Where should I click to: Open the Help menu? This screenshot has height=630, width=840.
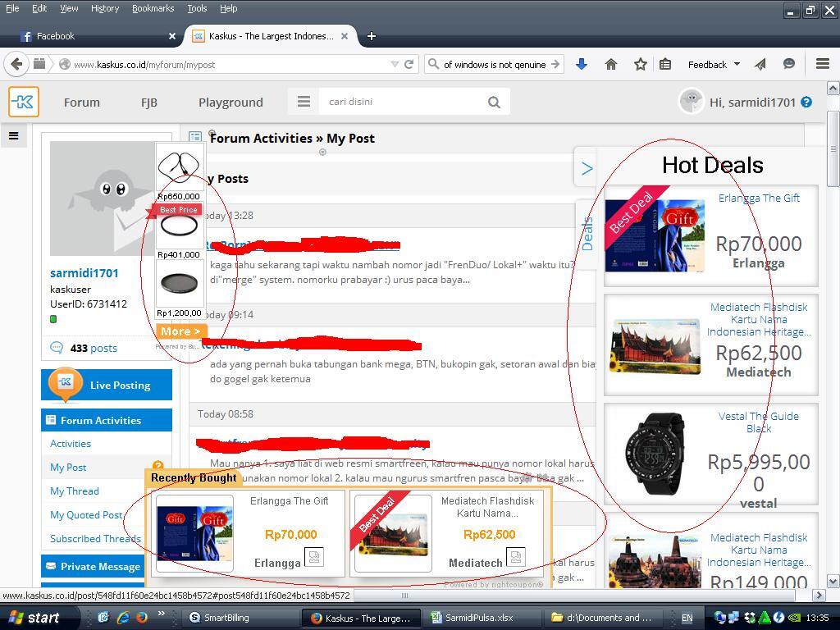tap(228, 8)
